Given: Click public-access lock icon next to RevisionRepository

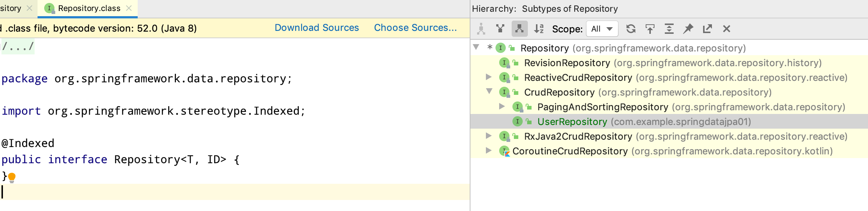Looking at the screenshot, I should click(515, 62).
